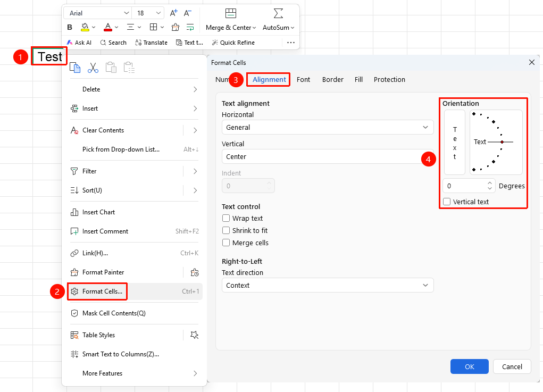The width and height of the screenshot is (543, 392).
Task: Click the Copy icon in context menu
Action: tap(75, 68)
